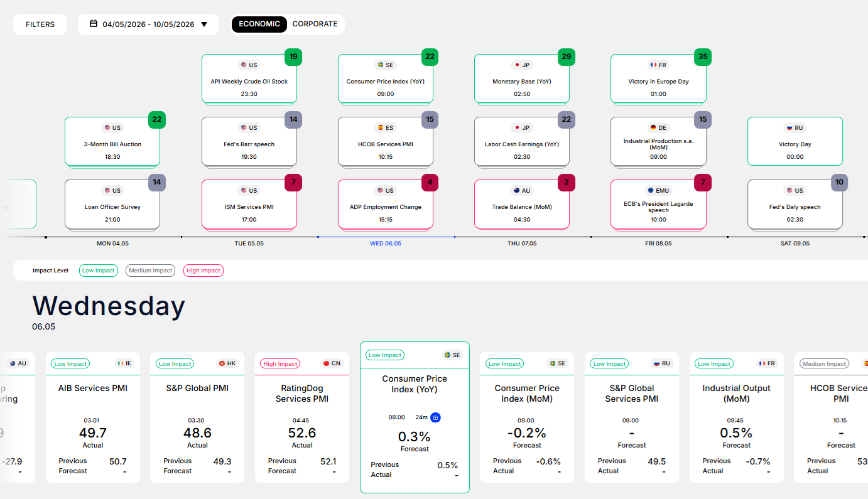868x499 pixels.
Task: Open the HCOB Services PMI timeline card
Action: (386, 141)
